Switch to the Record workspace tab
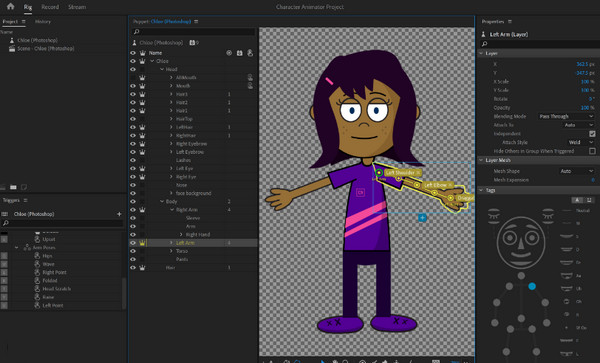Screen dimensions: 600x363 (x=50, y=7)
